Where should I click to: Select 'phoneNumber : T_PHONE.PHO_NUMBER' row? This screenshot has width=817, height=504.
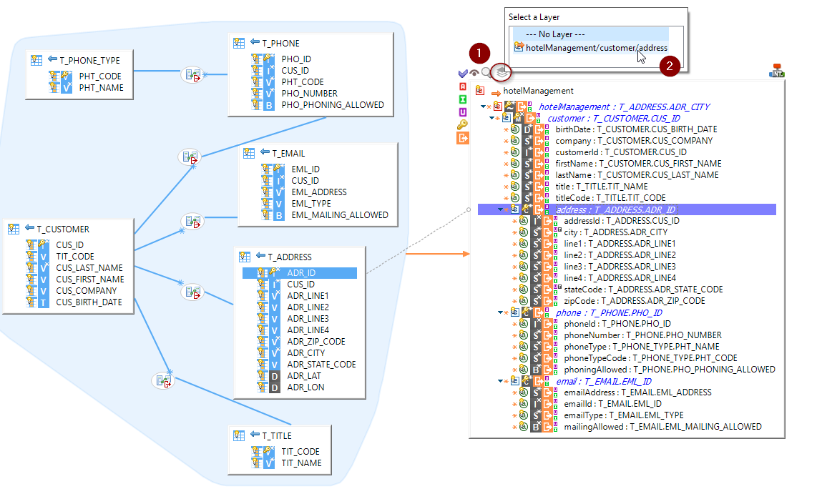(x=643, y=335)
